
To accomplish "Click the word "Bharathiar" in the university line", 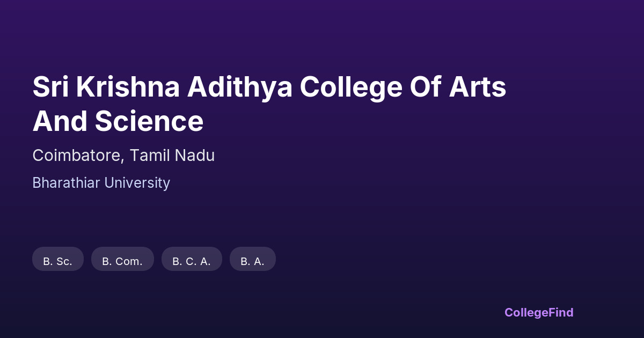I will 66,183.
